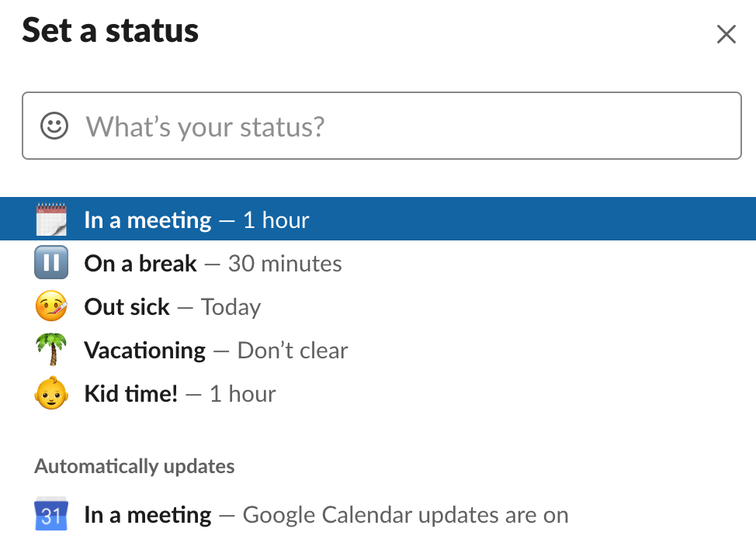Click the "Automatically updates" section heading
Screen dimensions: 756x546
(x=134, y=466)
